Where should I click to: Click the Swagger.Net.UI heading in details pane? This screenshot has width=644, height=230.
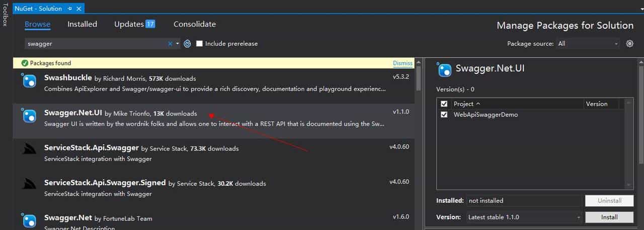pos(490,68)
